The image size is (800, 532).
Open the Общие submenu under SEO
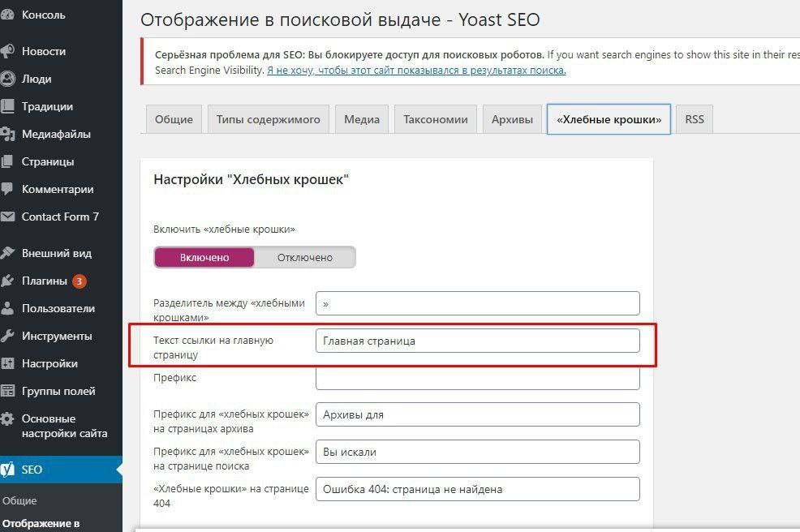pyautogui.click(x=19, y=500)
